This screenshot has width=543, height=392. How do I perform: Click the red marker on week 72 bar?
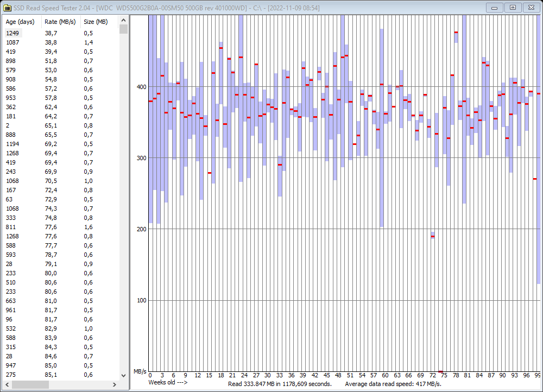(433, 237)
